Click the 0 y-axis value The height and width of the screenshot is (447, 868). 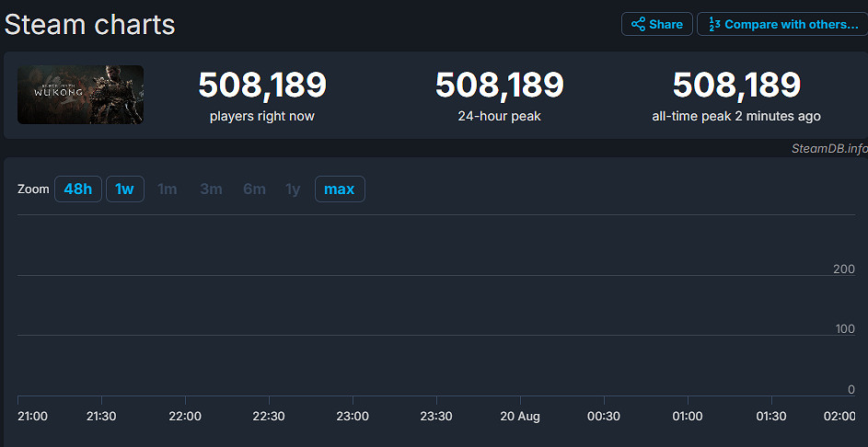tap(852, 389)
